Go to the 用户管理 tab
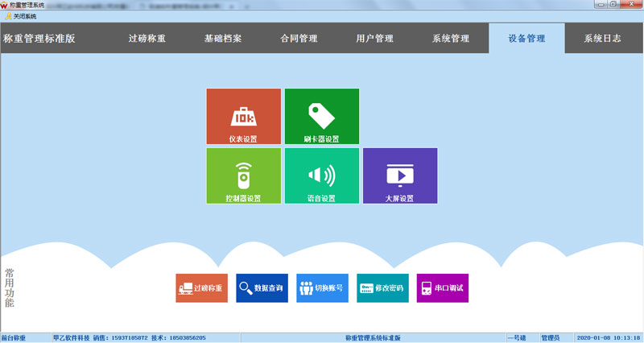 click(374, 39)
